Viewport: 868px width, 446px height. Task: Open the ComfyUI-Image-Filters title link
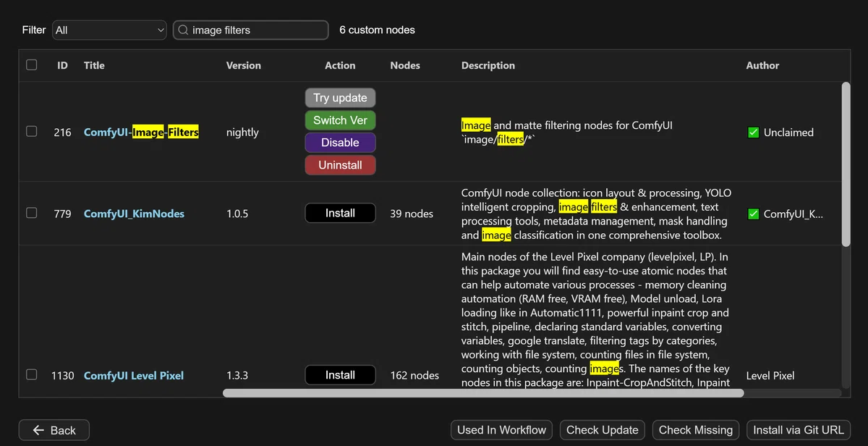141,132
